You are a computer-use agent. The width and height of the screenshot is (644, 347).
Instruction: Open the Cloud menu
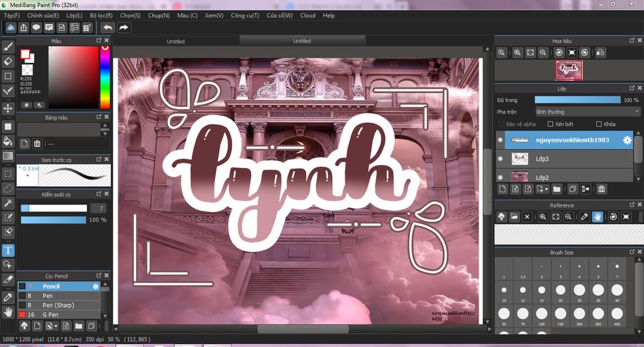[x=308, y=15]
